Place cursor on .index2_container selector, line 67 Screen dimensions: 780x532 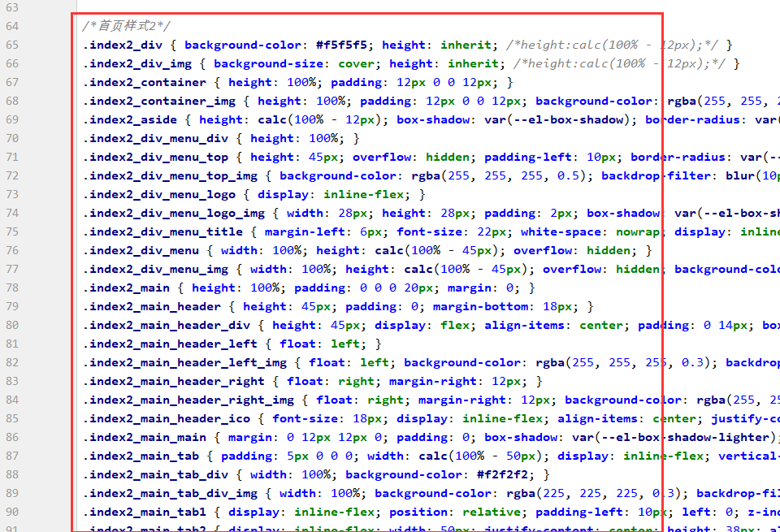point(145,82)
